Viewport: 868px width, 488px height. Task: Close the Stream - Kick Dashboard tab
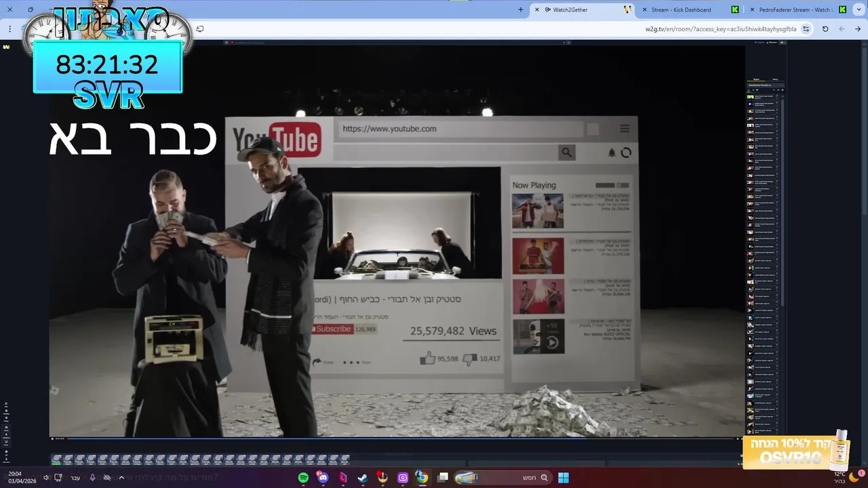coord(644,9)
